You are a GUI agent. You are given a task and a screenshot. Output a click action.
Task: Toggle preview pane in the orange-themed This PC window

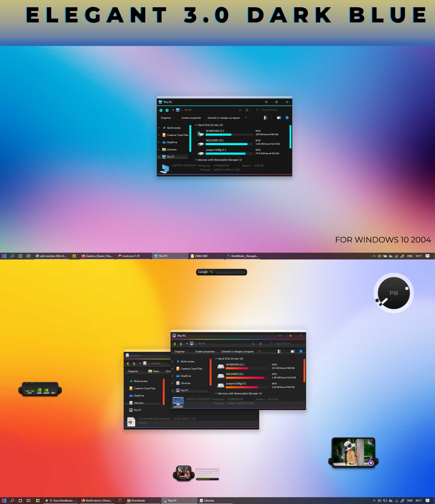coord(292,351)
